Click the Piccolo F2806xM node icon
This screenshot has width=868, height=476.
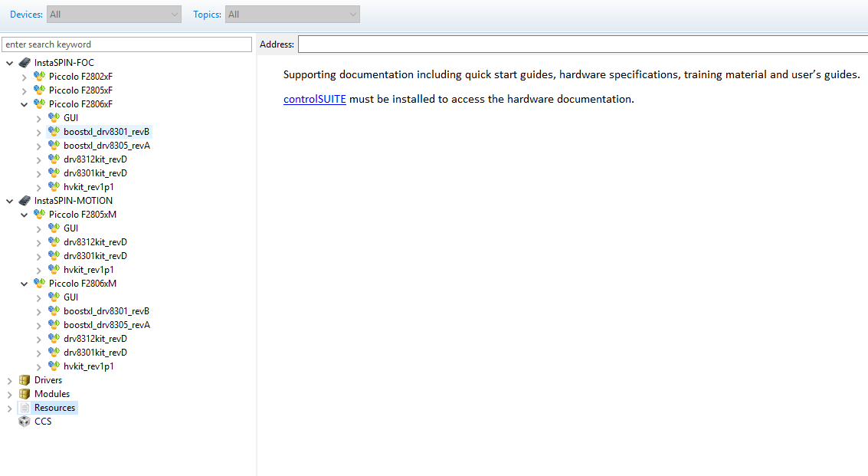[x=39, y=283]
